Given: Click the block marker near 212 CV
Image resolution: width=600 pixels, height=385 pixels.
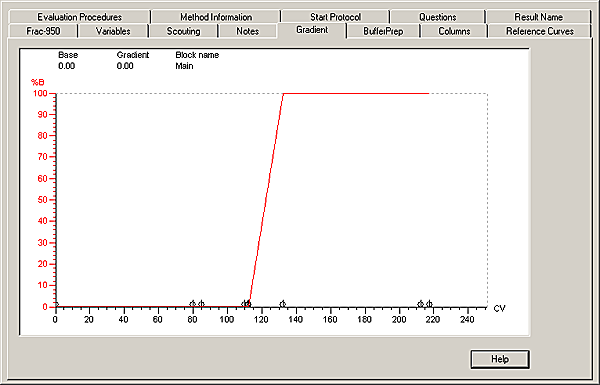Looking at the screenshot, I should pos(420,304).
